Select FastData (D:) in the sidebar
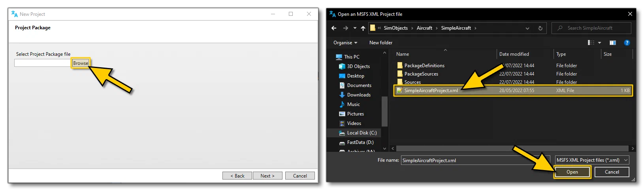Image resolution: width=644 pixels, height=191 pixels. coord(356,142)
